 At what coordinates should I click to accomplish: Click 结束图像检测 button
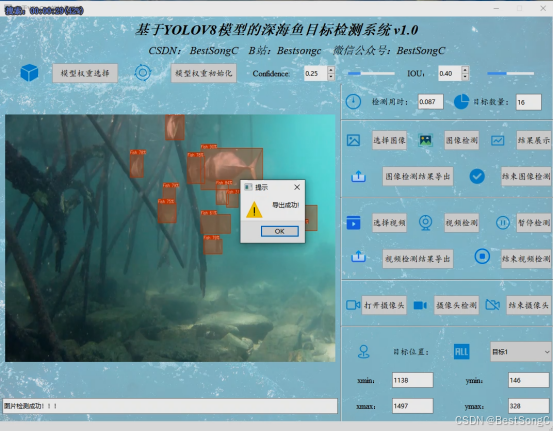[x=526, y=176]
